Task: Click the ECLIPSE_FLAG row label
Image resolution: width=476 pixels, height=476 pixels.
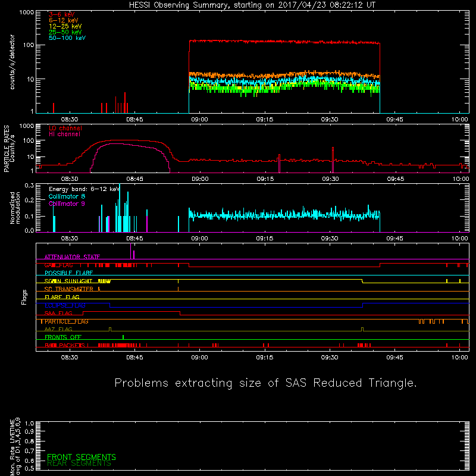Action: [65, 305]
